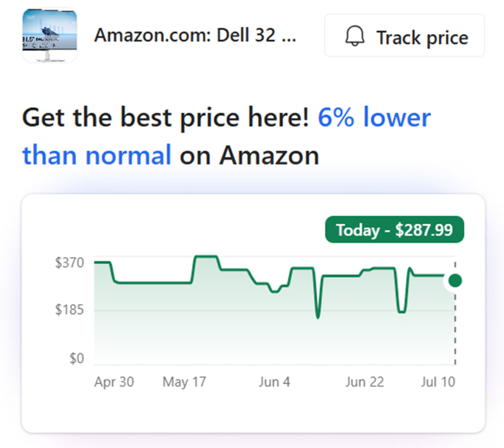Click the Track price button label
Viewport: 504px width, 448px height.
click(422, 38)
